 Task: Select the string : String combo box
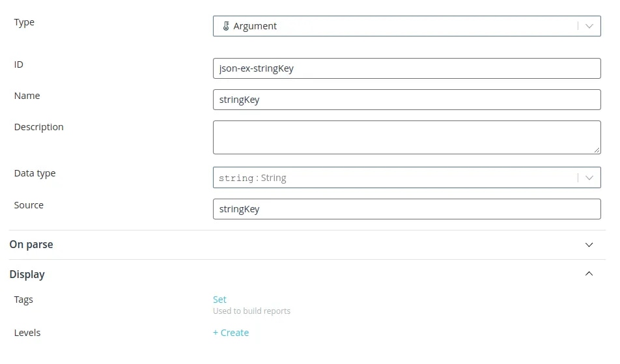(x=407, y=178)
